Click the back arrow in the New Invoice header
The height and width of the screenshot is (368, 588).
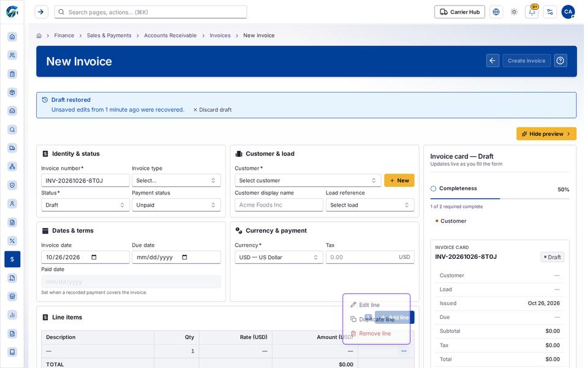[492, 61]
